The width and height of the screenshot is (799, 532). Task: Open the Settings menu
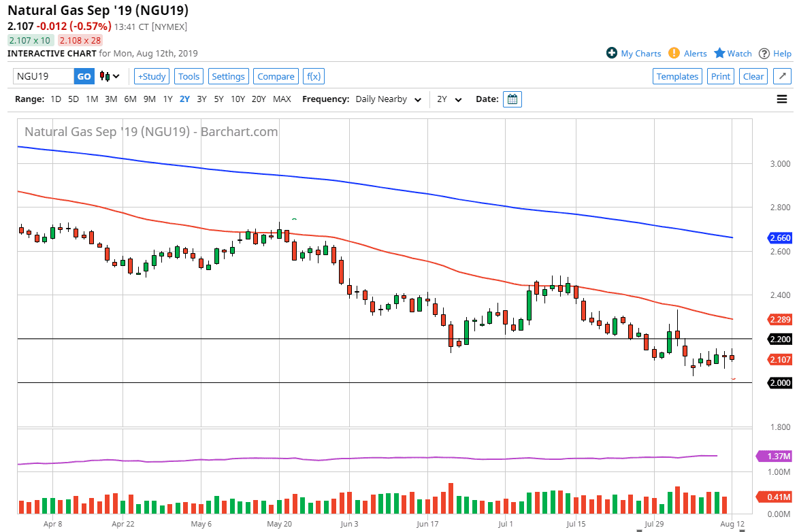(228, 76)
